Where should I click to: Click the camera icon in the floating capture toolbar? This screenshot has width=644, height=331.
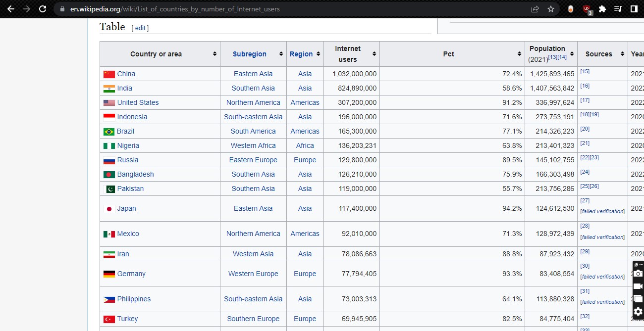[x=638, y=274]
